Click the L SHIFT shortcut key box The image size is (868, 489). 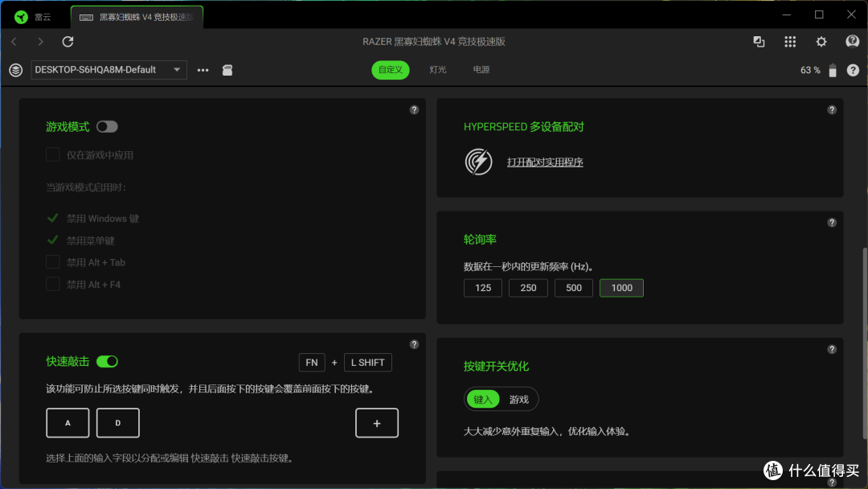(x=367, y=363)
